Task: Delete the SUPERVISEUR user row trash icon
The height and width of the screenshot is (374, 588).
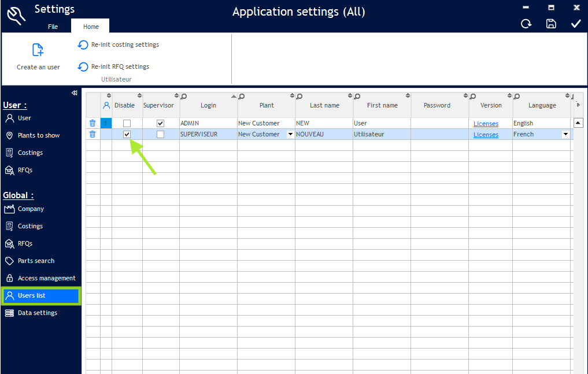Action: (x=93, y=134)
